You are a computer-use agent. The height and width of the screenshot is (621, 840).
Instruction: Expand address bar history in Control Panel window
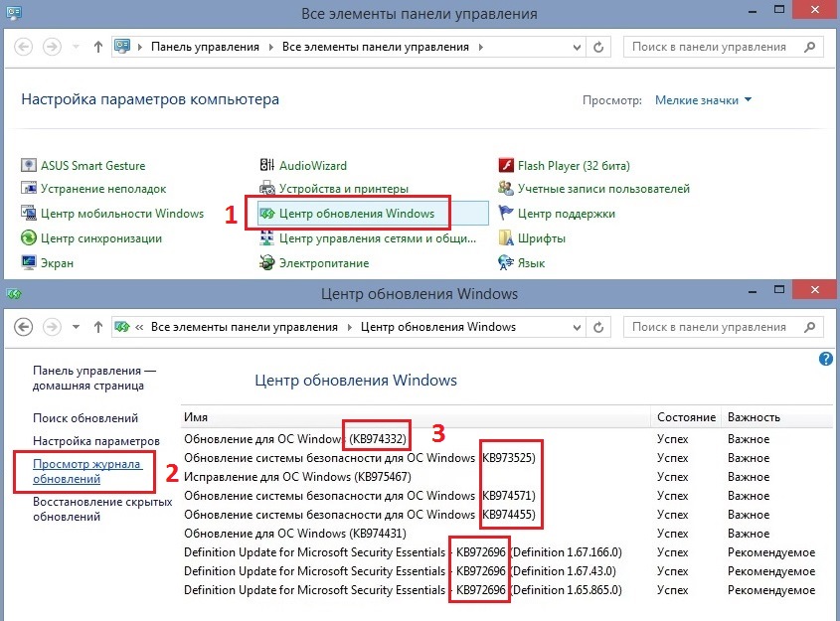[x=577, y=47]
